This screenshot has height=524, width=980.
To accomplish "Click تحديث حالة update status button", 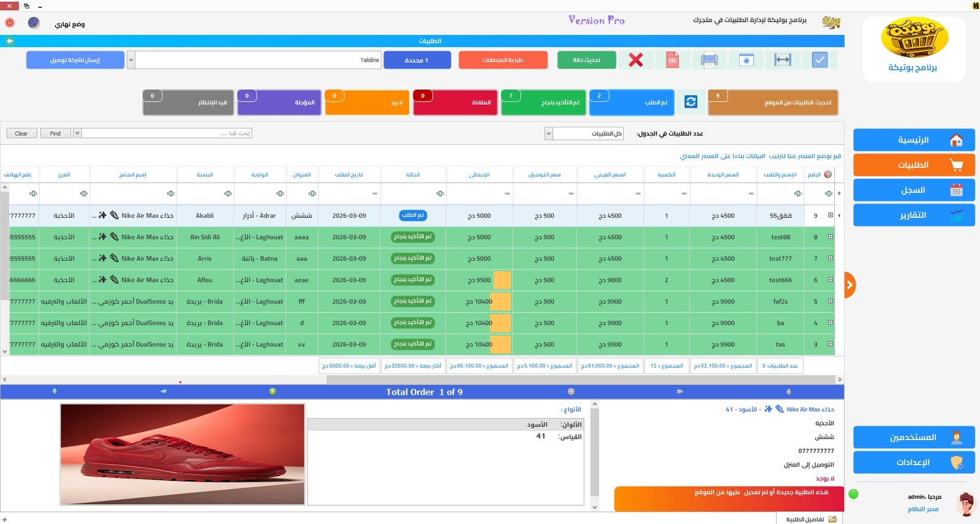I will (587, 60).
